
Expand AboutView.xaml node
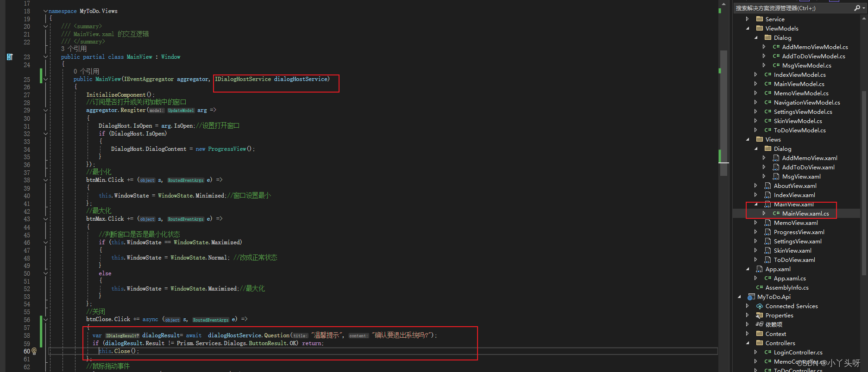[755, 186]
